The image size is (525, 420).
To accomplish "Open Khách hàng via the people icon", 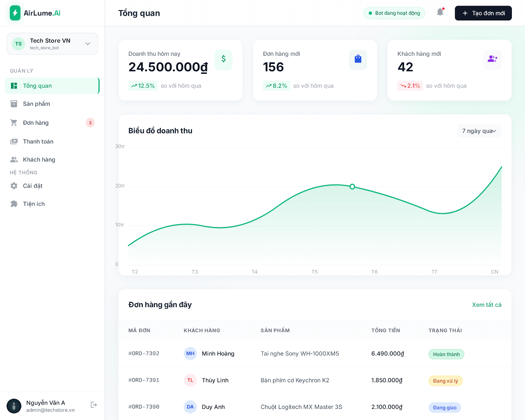I will pyautogui.click(x=14, y=159).
